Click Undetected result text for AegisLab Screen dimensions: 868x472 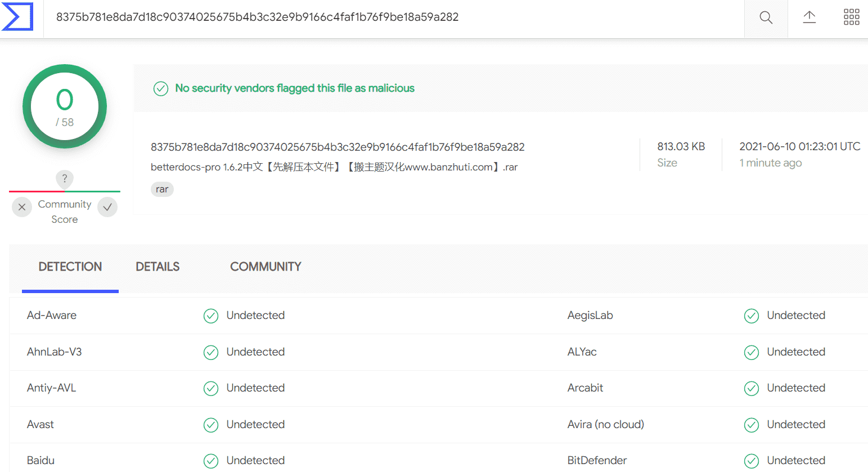(796, 316)
